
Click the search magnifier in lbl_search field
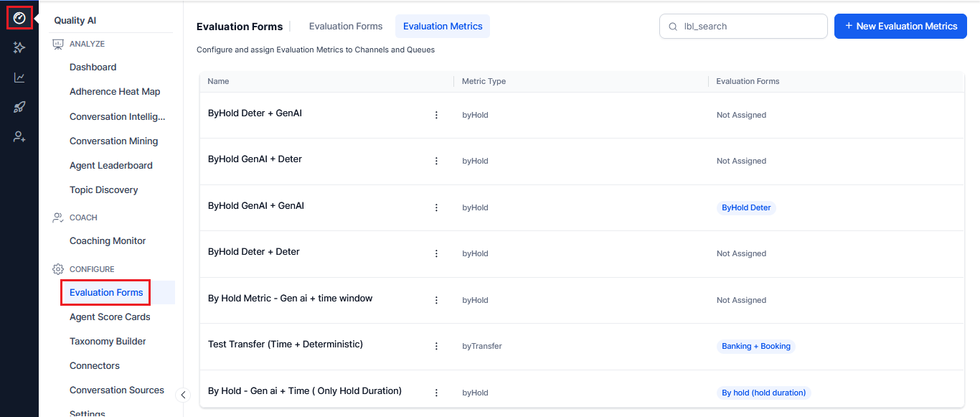tap(672, 26)
